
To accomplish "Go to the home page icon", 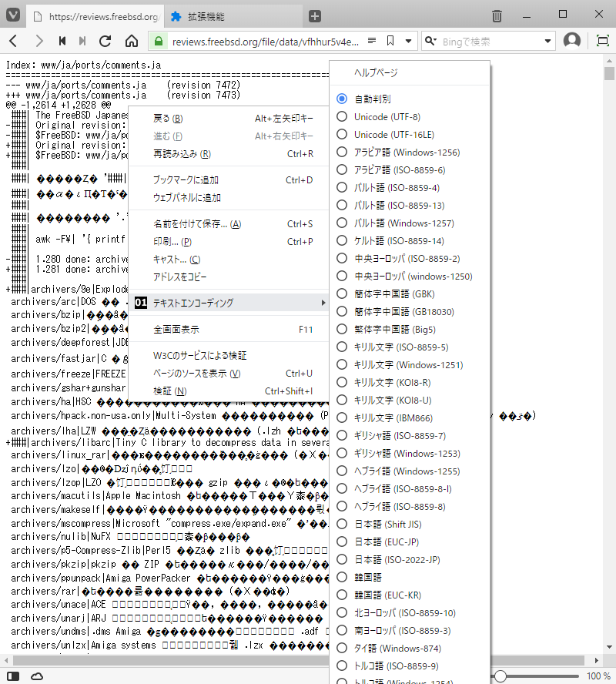I will (131, 41).
